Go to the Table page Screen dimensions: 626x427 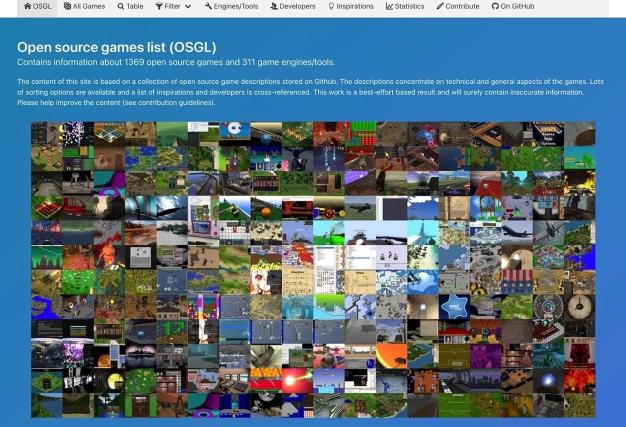click(x=130, y=6)
